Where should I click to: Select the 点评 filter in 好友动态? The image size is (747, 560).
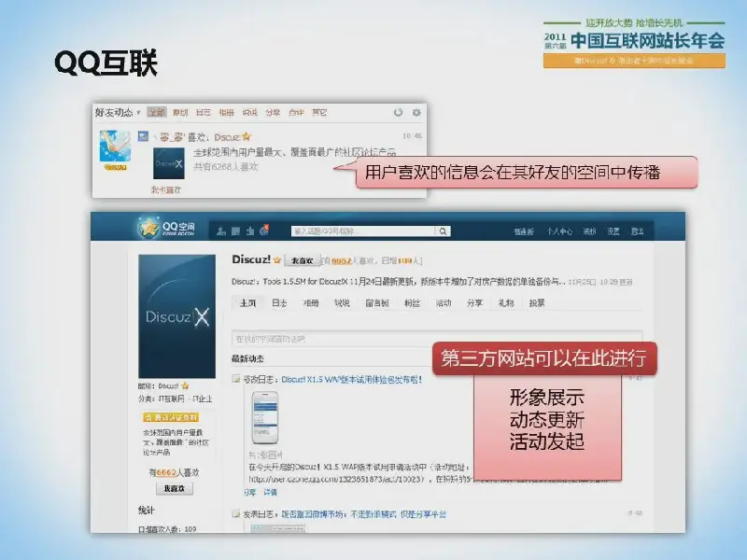click(x=296, y=112)
